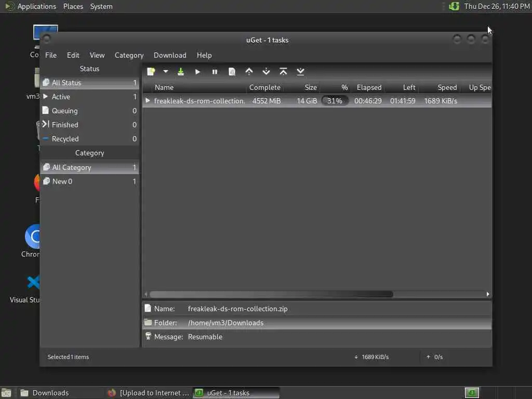Image resolution: width=532 pixels, height=399 pixels.
Task: Open the View menu
Action: tap(97, 55)
